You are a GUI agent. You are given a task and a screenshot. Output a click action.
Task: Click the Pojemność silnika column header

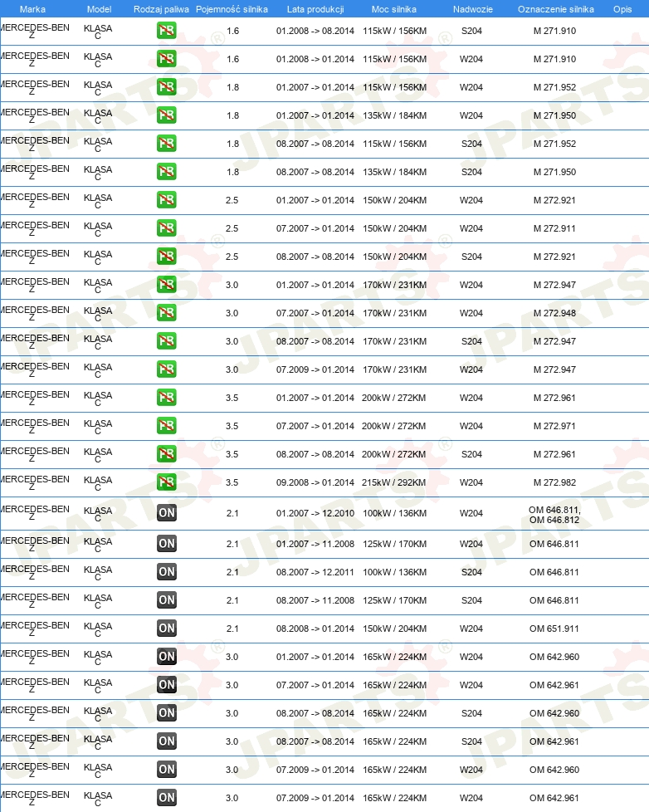click(x=232, y=9)
